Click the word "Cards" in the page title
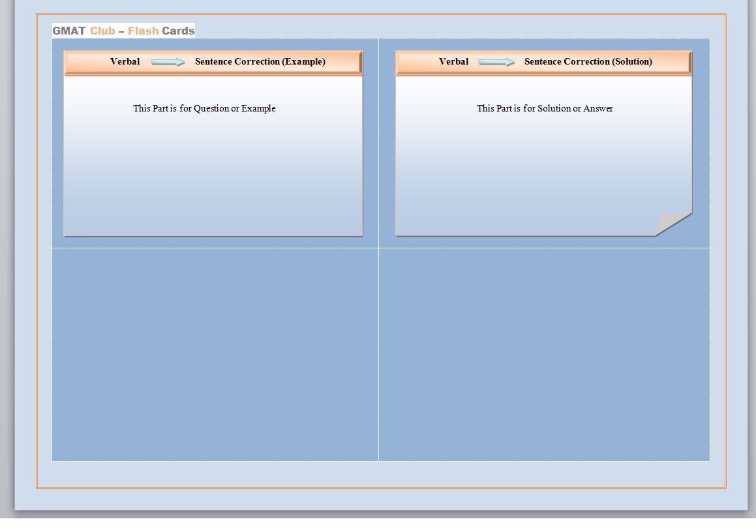The image size is (756, 532). pos(178,31)
